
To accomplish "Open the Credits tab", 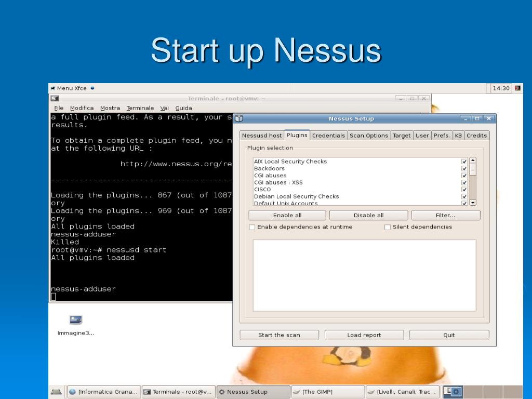I will pos(477,136).
